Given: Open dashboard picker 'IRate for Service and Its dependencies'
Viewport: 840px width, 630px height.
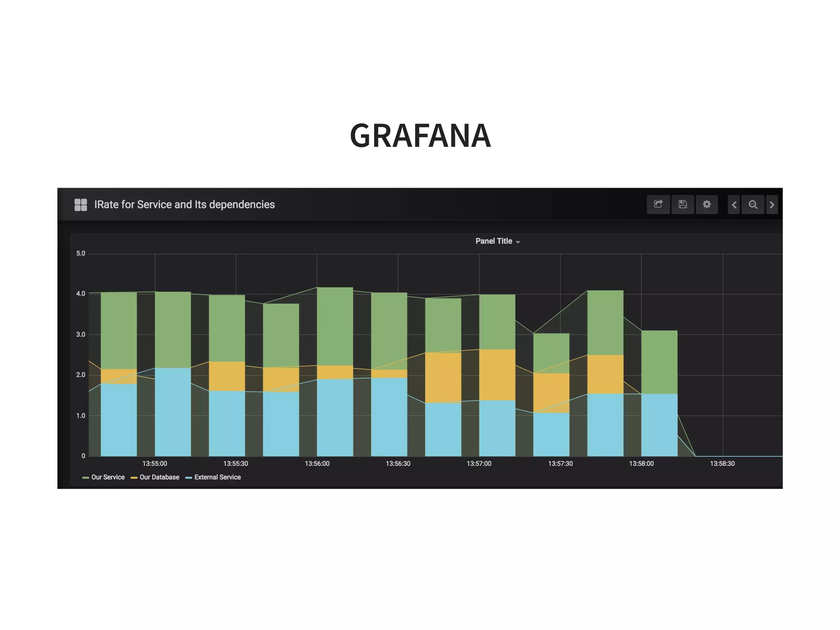Looking at the screenshot, I should (x=185, y=205).
